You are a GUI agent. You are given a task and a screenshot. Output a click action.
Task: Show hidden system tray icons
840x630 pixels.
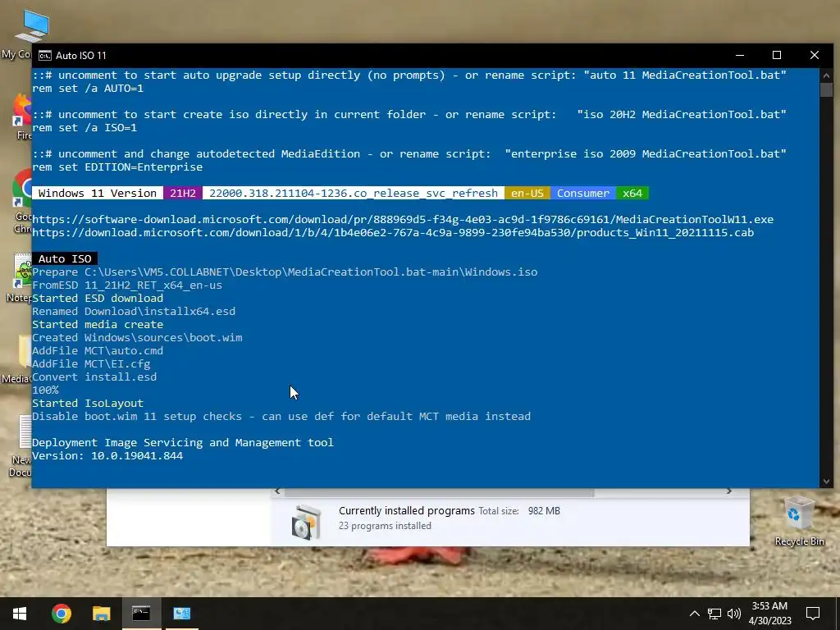point(694,614)
